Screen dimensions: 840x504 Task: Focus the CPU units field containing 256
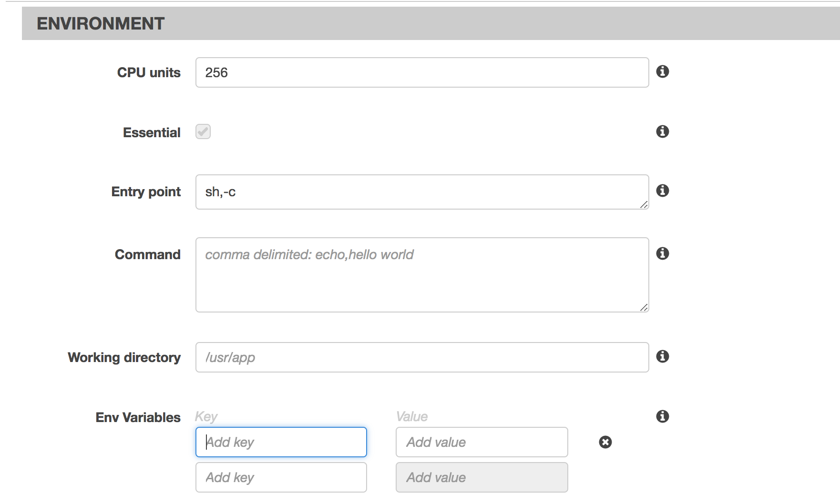click(422, 72)
